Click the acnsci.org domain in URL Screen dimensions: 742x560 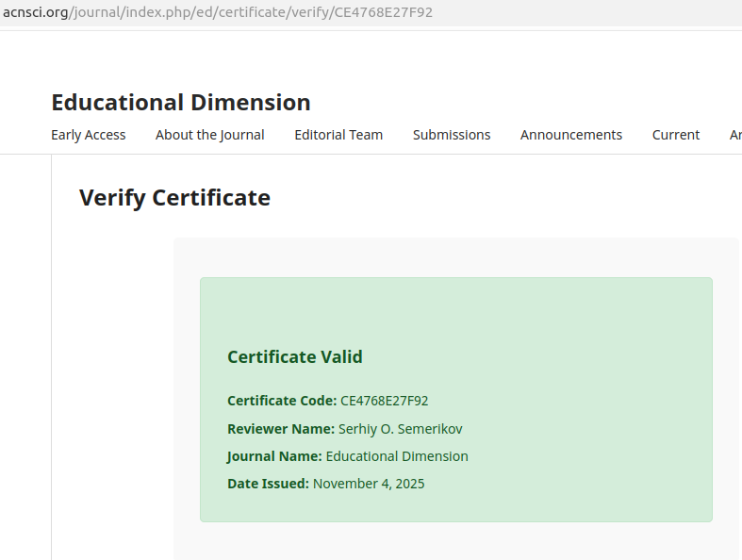pos(34,12)
